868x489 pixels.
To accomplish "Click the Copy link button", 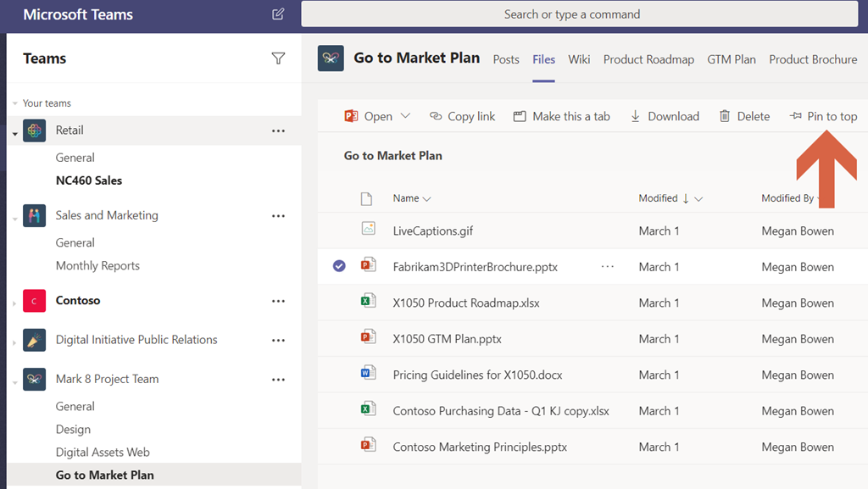I will (x=462, y=116).
